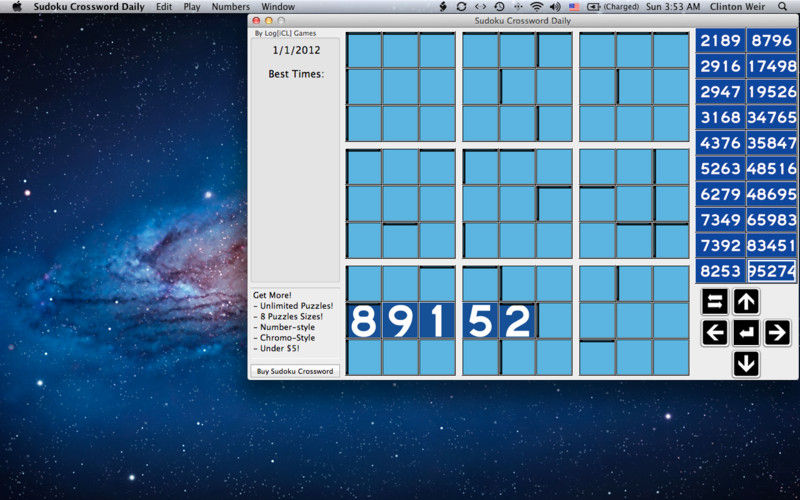Image resolution: width=800 pixels, height=500 pixels.
Task: Open the Sudoku Crossword Daily app menu
Action: (89, 7)
